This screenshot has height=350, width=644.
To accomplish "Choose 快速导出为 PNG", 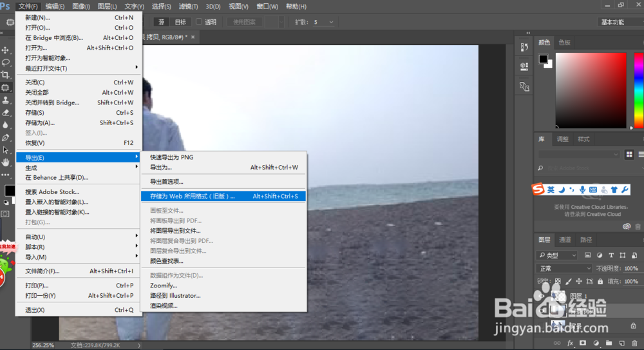I will coord(223,157).
